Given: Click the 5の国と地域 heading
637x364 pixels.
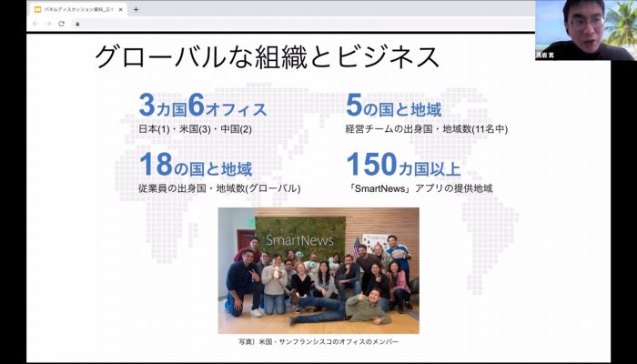Looking at the screenshot, I should click(x=394, y=107).
